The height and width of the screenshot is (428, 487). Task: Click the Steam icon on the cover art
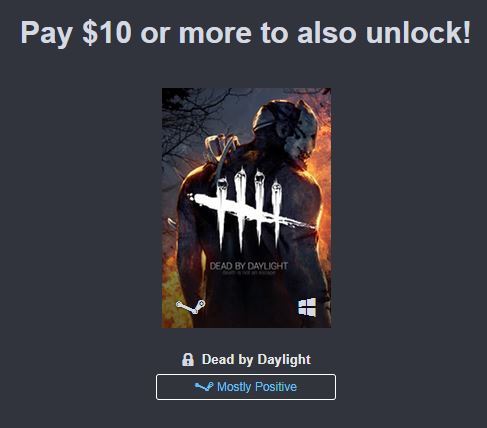coord(191,307)
